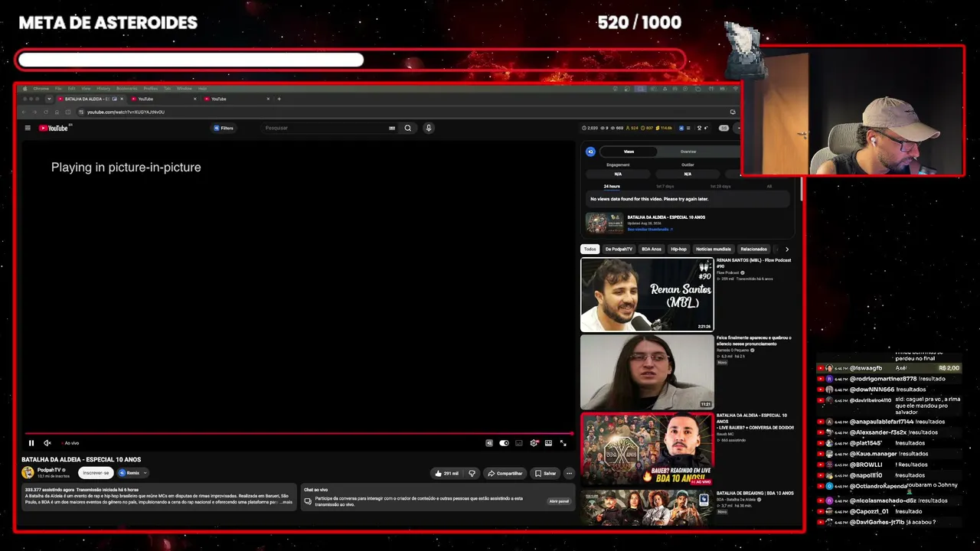Like the video with 291 mil likes
980x551 pixels.
click(446, 474)
